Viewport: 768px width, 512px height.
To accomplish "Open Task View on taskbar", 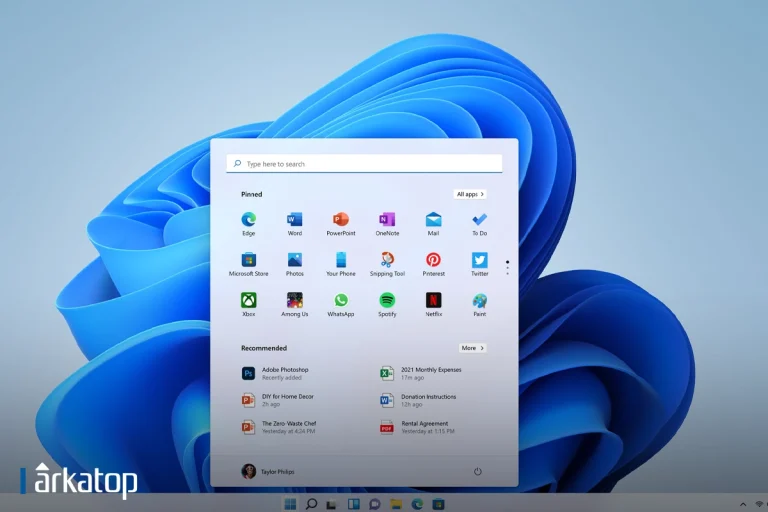I will (x=332, y=504).
